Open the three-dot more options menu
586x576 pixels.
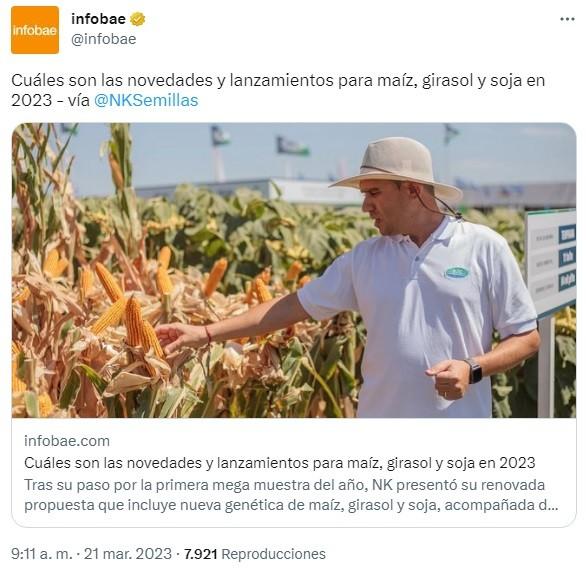[x=567, y=19]
